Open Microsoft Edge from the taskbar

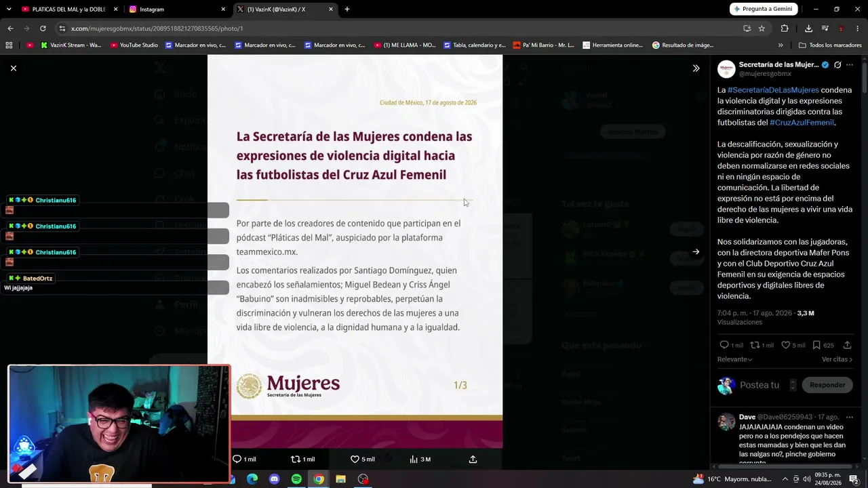pyautogui.click(x=252, y=479)
